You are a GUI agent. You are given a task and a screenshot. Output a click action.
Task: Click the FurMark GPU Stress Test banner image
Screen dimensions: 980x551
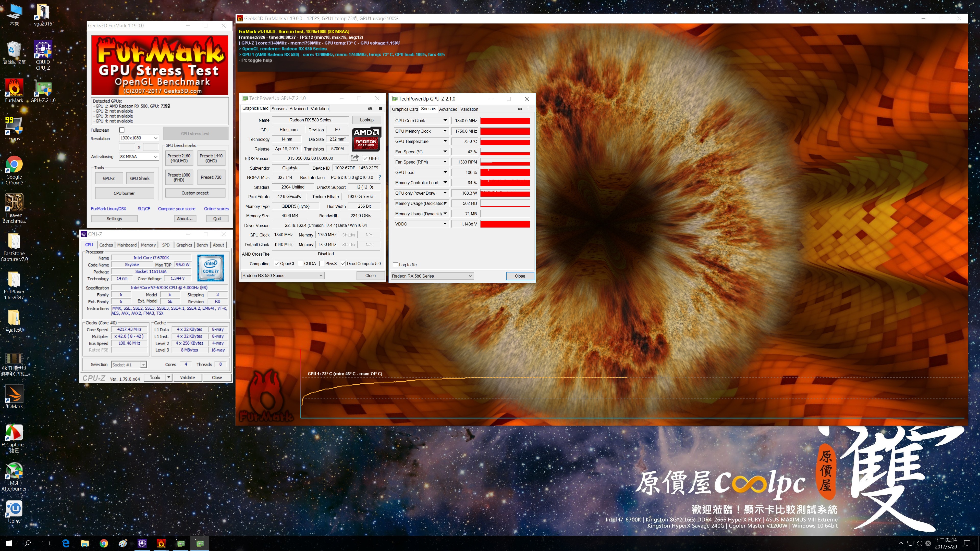160,65
